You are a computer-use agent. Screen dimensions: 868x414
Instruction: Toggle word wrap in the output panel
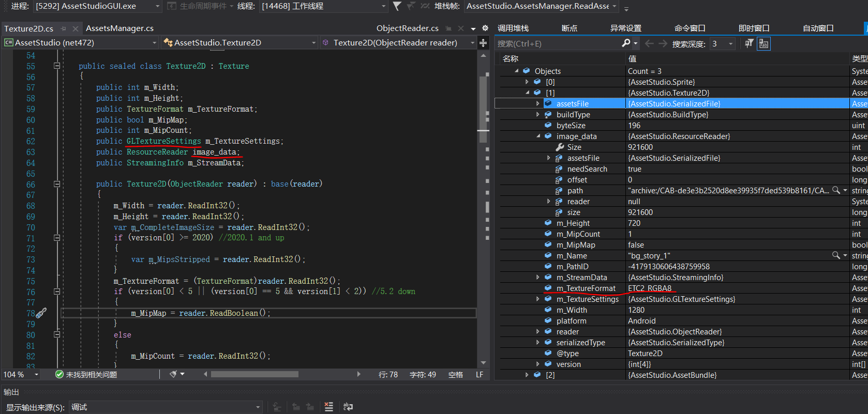(x=348, y=407)
